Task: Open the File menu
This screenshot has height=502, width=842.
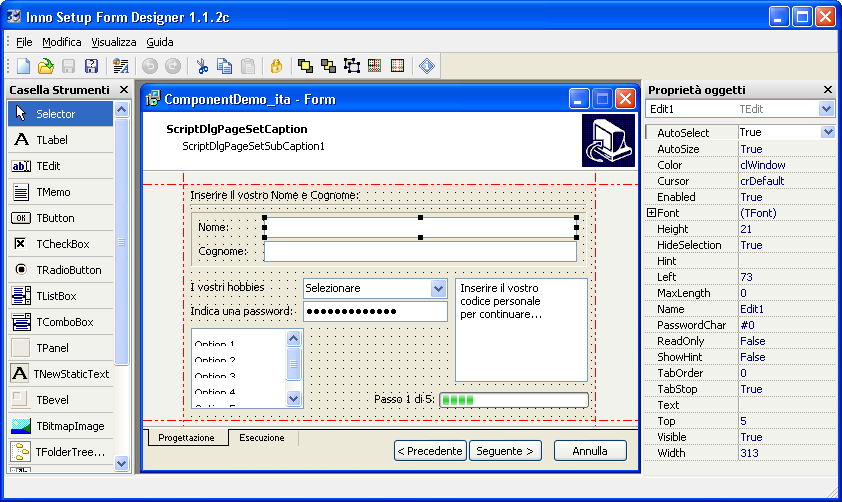Action: pos(24,42)
